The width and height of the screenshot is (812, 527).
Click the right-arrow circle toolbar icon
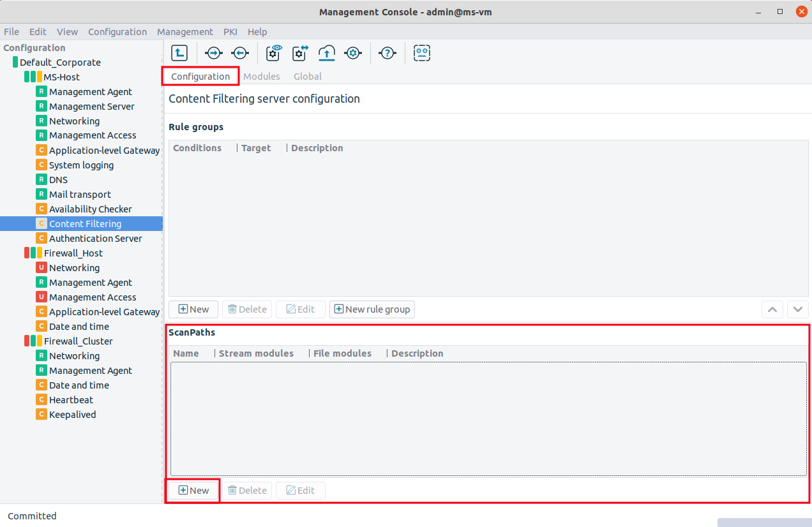pyautogui.click(x=213, y=54)
